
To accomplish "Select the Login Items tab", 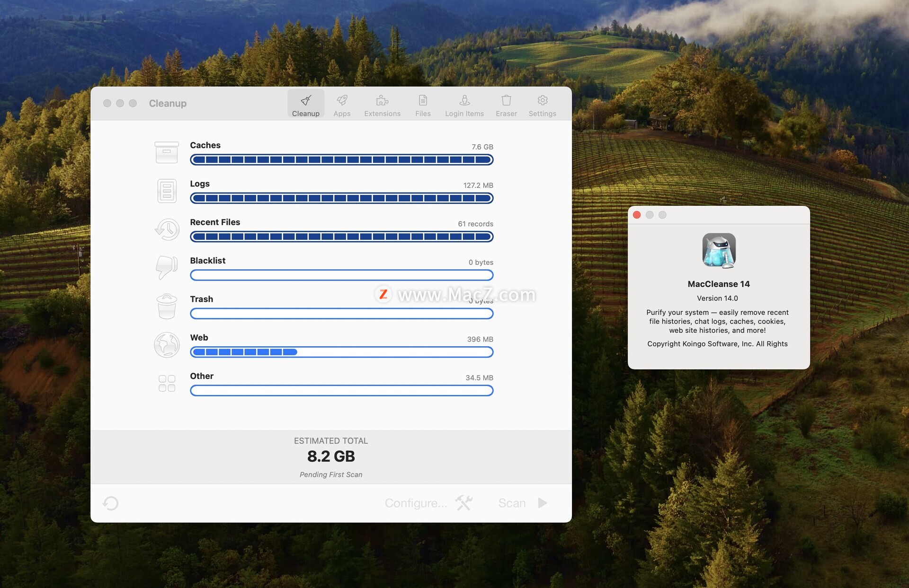I will pyautogui.click(x=464, y=104).
